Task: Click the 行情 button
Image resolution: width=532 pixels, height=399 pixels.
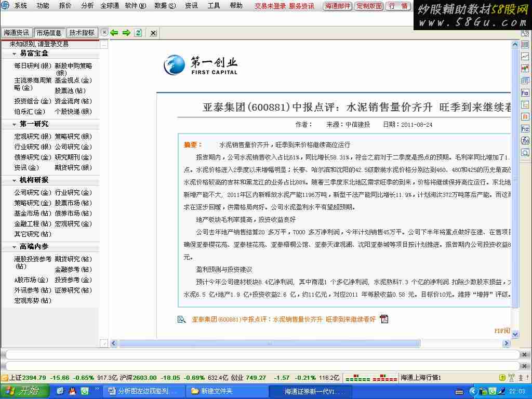Action: click(x=398, y=6)
